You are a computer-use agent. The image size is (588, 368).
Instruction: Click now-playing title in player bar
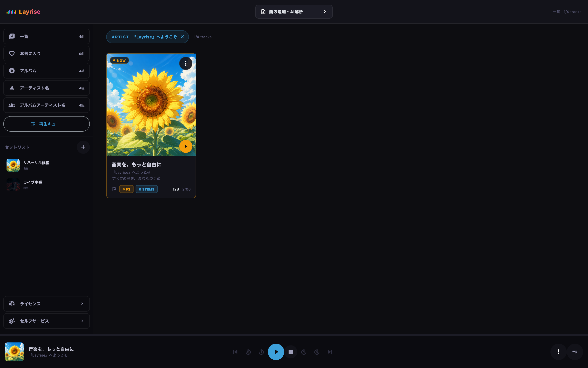[x=51, y=349]
